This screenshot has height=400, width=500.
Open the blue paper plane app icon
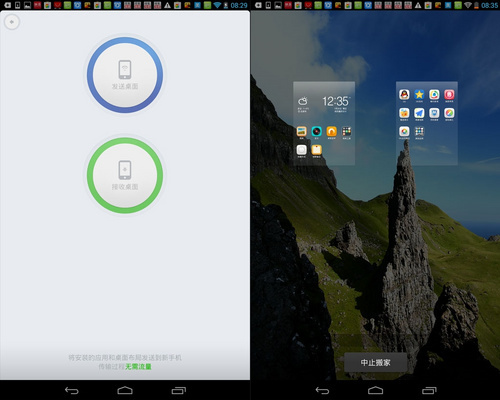419,113
